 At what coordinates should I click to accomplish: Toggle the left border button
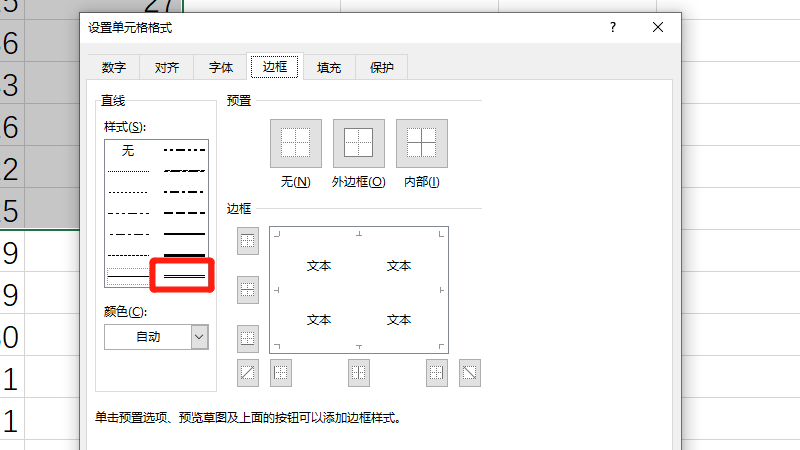281,373
